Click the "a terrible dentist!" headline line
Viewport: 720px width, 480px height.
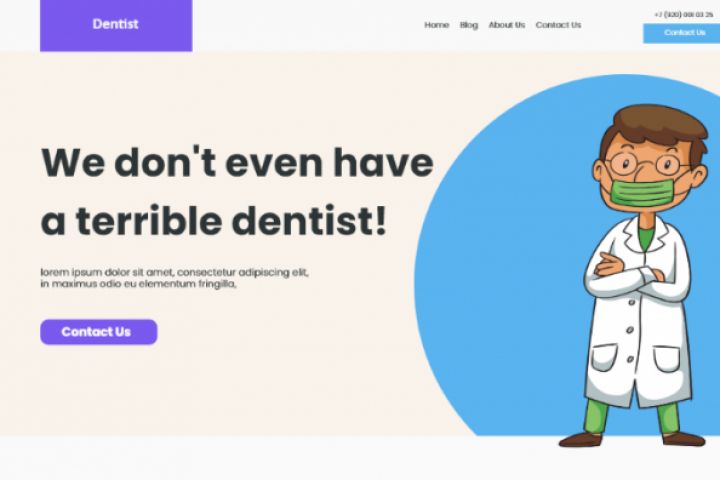[214, 221]
